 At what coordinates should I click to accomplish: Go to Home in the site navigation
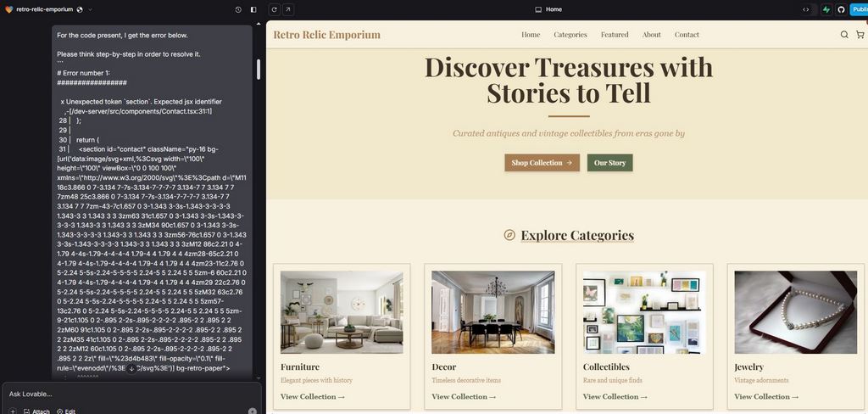(x=531, y=35)
